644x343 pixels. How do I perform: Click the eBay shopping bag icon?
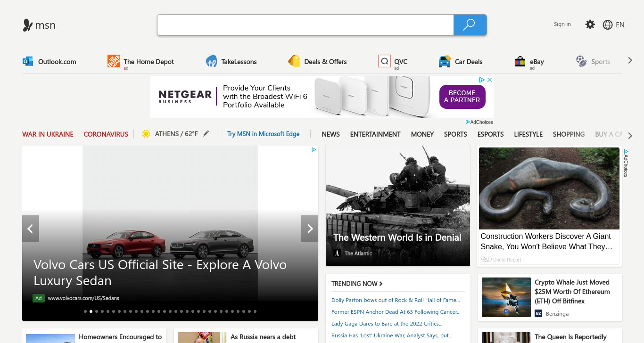tap(520, 61)
